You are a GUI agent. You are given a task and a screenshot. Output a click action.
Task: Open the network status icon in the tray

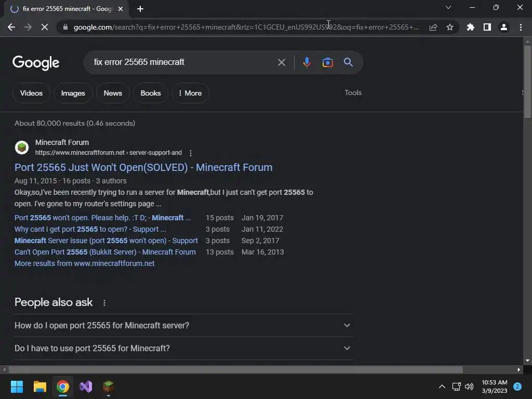[457, 387]
